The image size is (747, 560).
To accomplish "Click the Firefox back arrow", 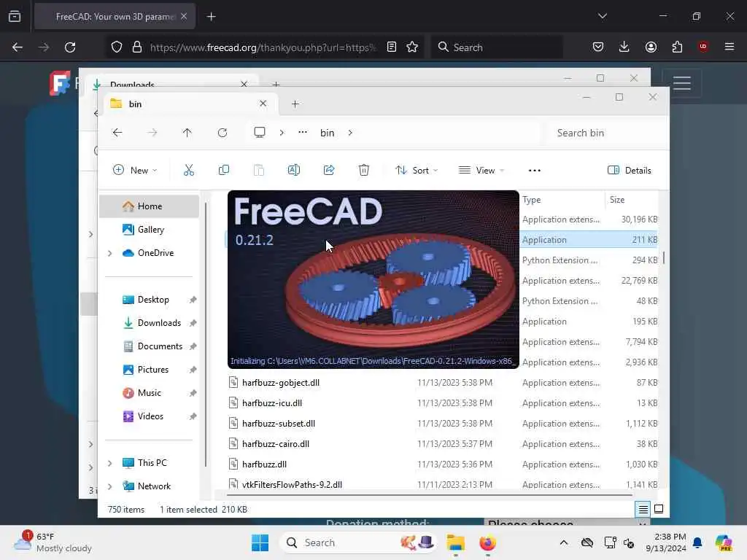I will coord(18,47).
